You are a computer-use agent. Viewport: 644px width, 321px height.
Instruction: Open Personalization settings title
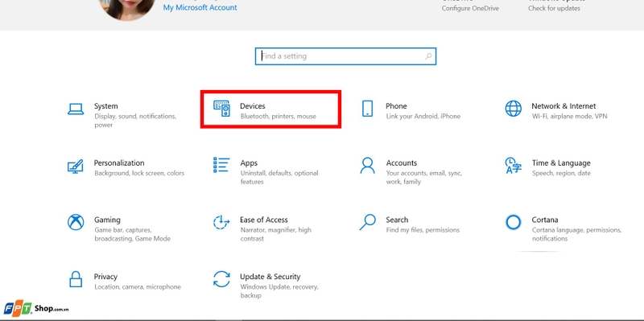pyautogui.click(x=119, y=163)
